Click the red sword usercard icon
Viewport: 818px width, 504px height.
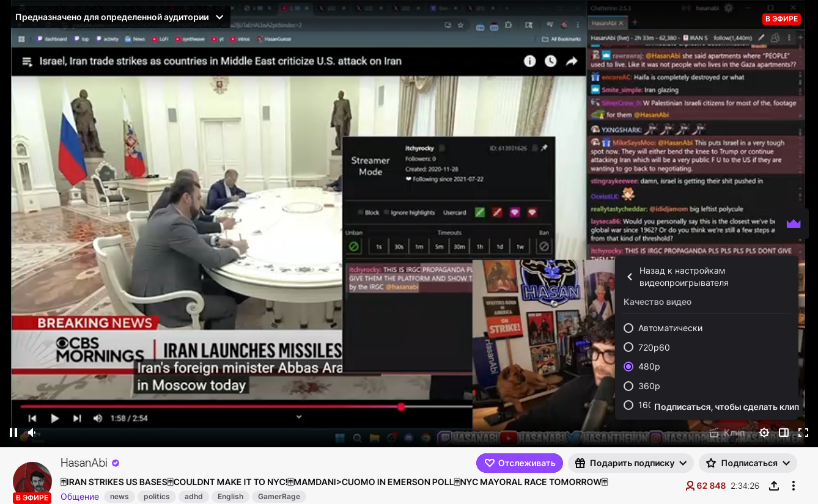point(498,213)
